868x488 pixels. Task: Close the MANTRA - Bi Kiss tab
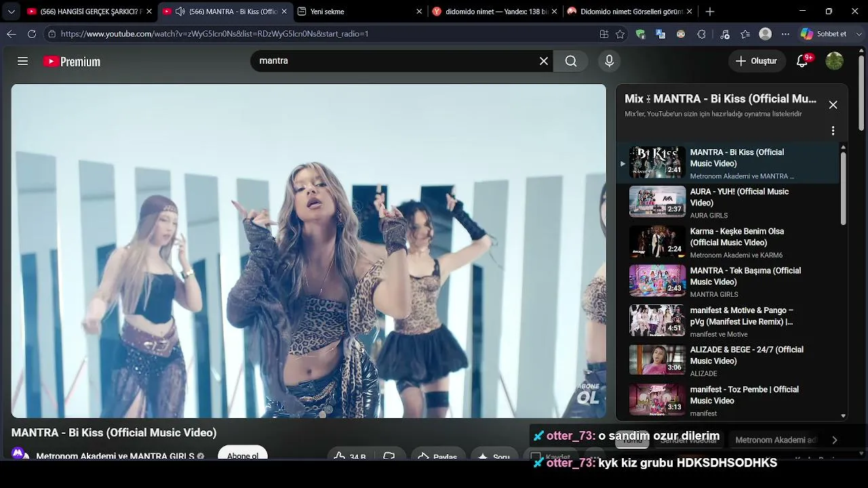click(284, 12)
